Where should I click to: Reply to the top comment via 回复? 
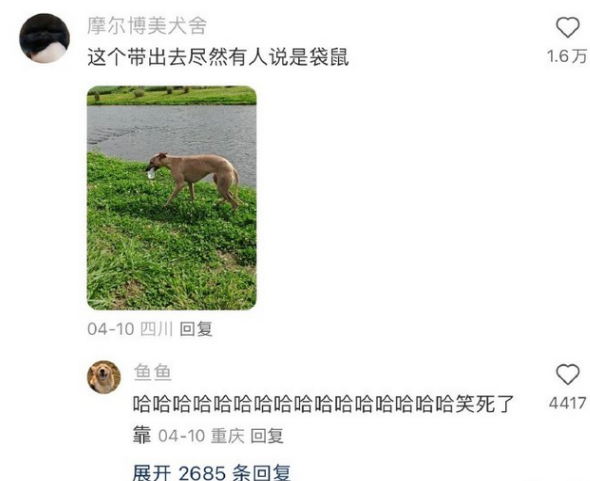pos(196,329)
